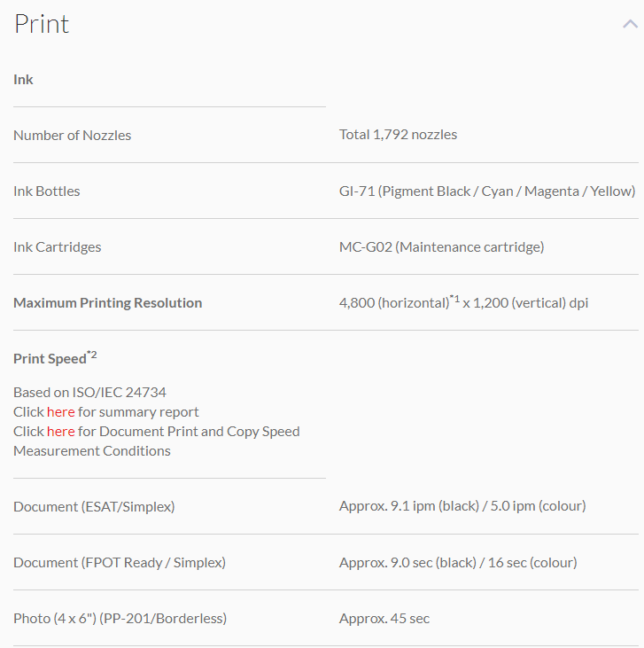
Task: Select the Ink Cartridges label
Action: [x=57, y=247]
